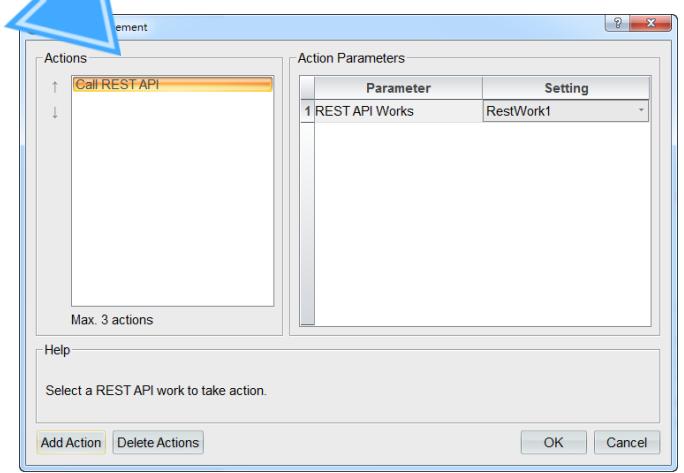The width and height of the screenshot is (684, 473).
Task: Move selected action up with the up arrow
Action: click(55, 87)
